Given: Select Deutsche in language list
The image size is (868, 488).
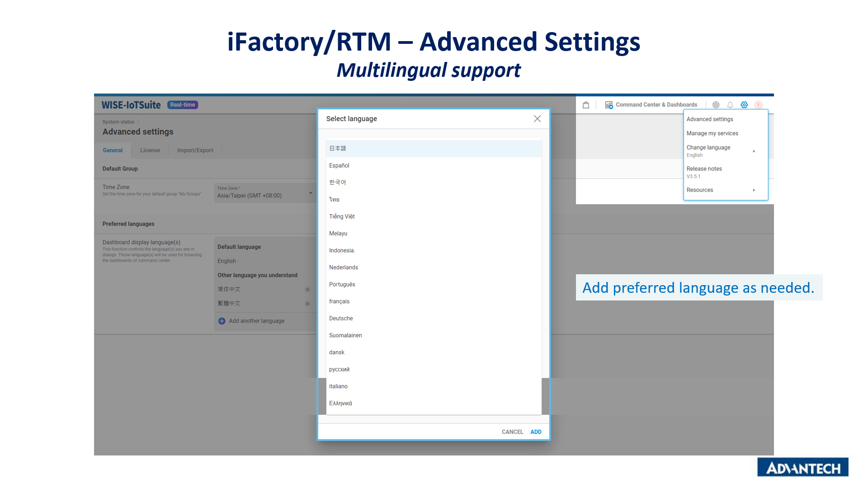Looking at the screenshot, I should (434, 319).
